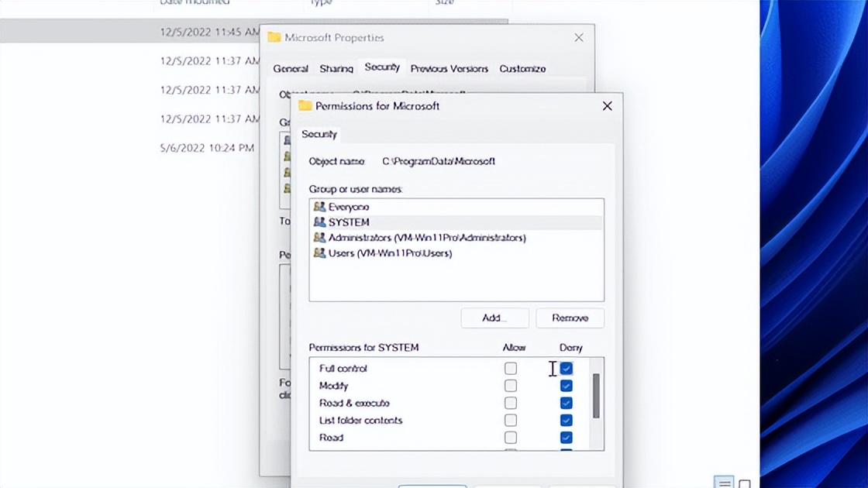
Task: Switch Explorer to details view icon
Action: 724,483
